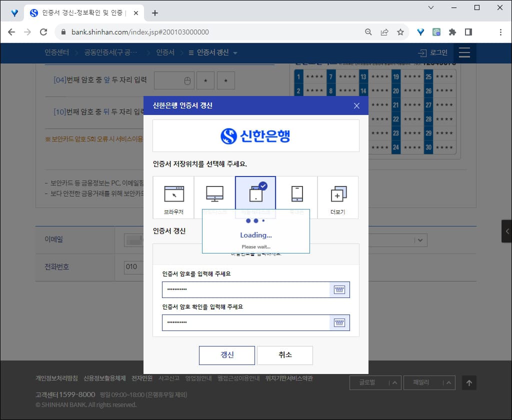Screen dimensions: 512x420
Task: Click the bookmark star in the address bar
Action: coord(400,31)
